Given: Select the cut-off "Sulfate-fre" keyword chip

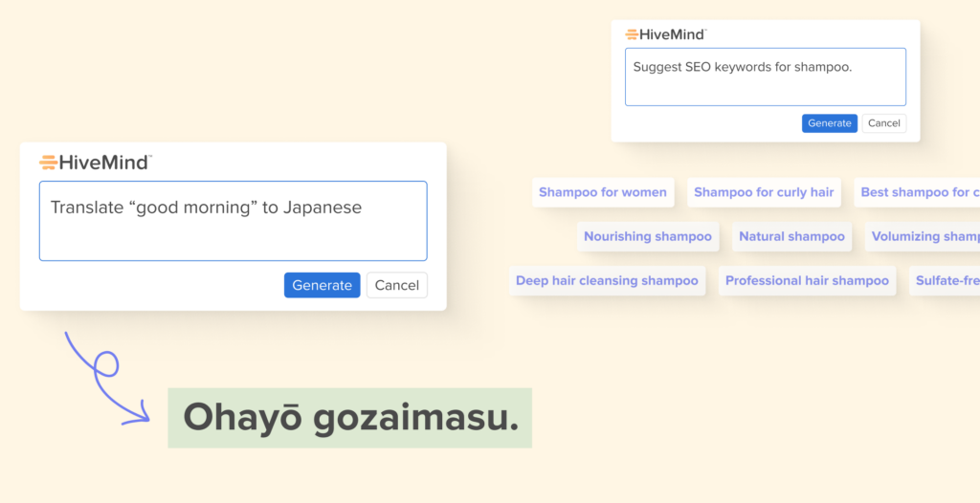Looking at the screenshot, I should (945, 280).
